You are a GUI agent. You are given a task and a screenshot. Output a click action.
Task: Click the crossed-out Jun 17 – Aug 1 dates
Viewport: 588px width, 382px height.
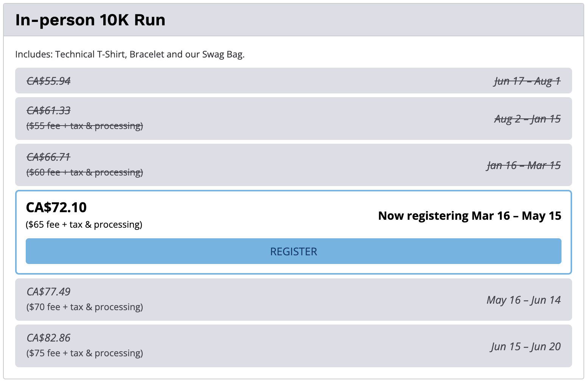pyautogui.click(x=527, y=81)
